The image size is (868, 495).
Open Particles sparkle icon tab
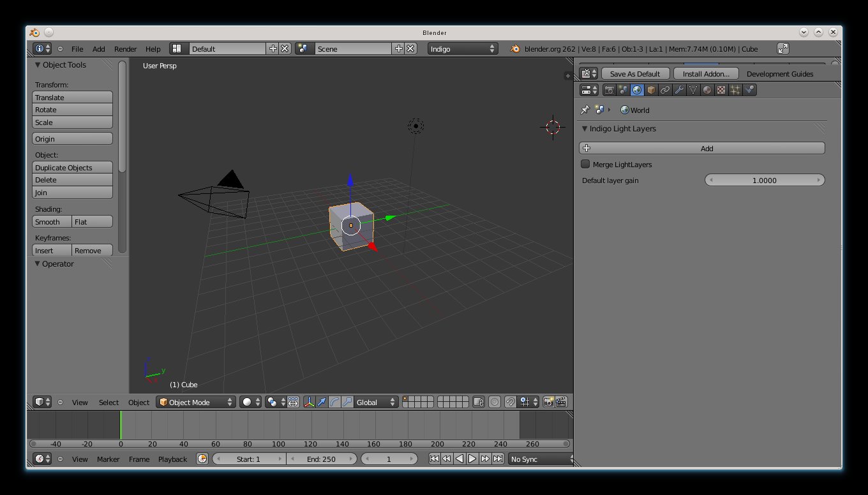[x=735, y=91]
